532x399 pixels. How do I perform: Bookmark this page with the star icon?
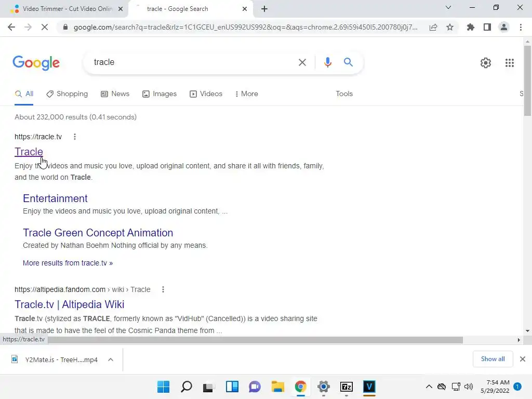point(450,27)
